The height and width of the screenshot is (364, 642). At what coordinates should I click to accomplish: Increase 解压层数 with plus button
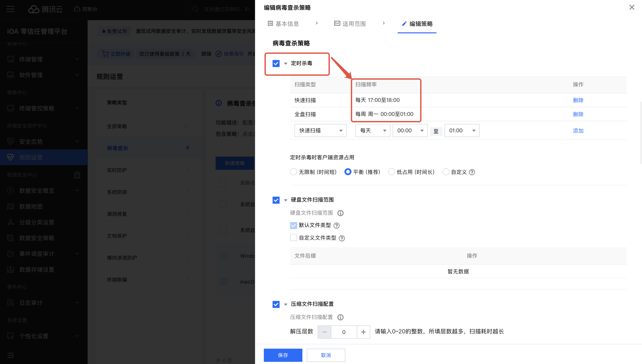click(363, 332)
